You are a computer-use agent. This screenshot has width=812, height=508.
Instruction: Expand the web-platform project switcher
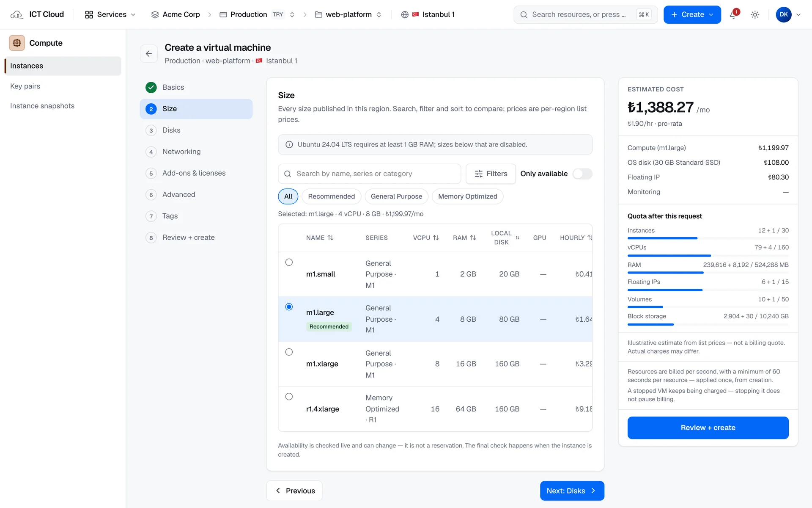pos(379,14)
